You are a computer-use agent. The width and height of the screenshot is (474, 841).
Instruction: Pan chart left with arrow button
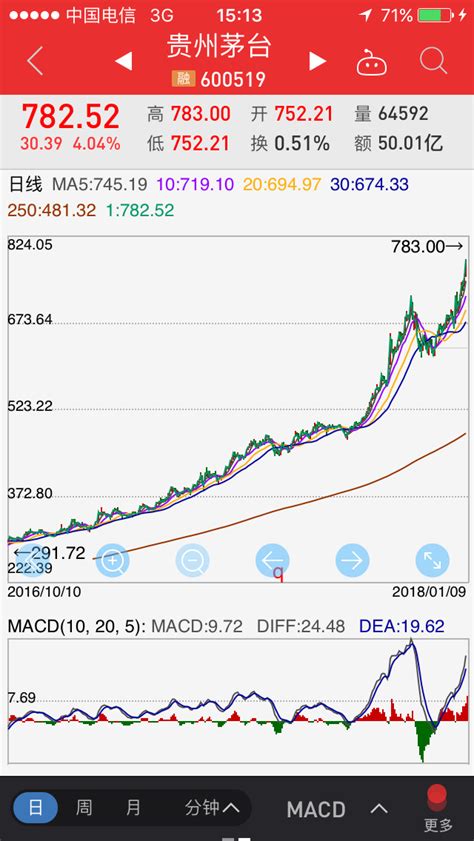(272, 560)
